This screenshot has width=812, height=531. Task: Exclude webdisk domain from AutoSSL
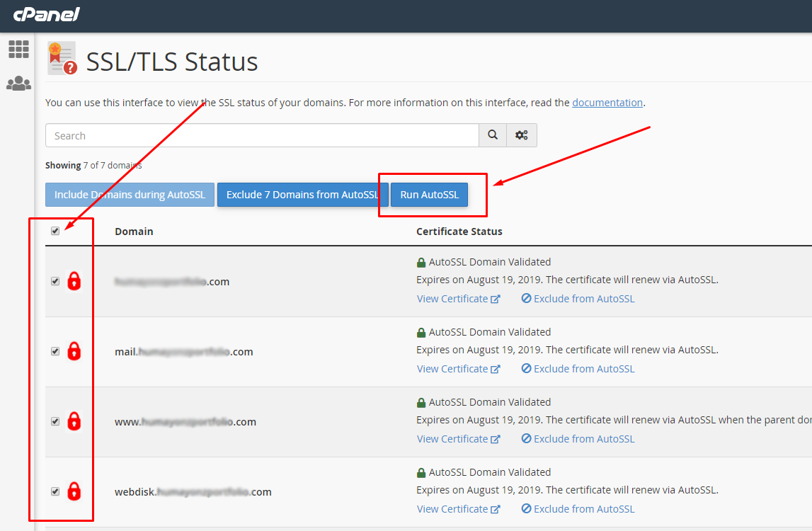[578, 509]
